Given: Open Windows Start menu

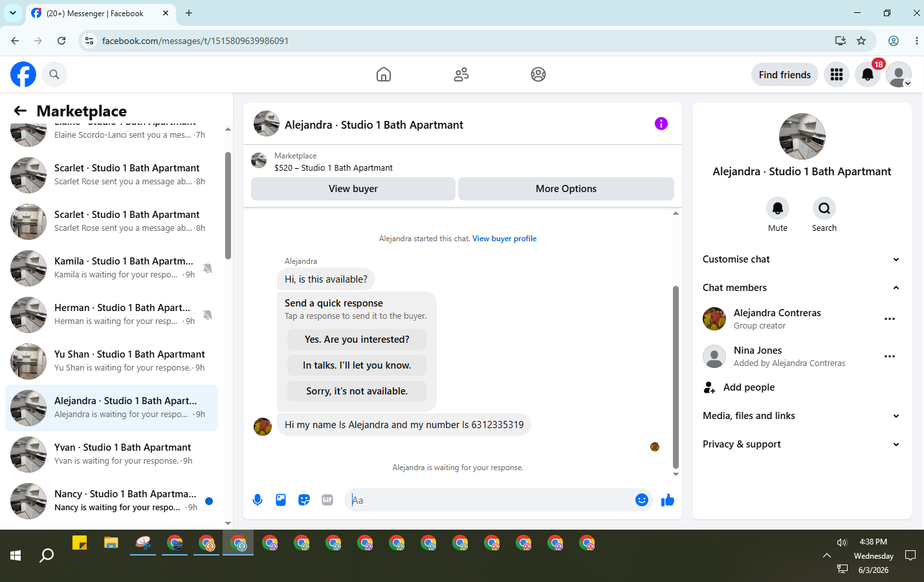Looking at the screenshot, I should point(16,555).
